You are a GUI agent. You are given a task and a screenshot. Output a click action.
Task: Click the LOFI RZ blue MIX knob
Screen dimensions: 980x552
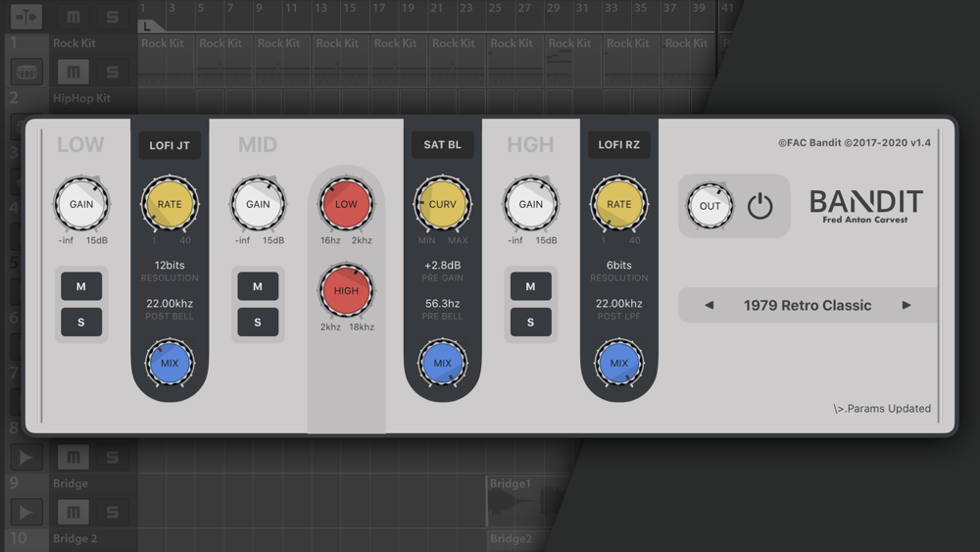click(x=618, y=363)
